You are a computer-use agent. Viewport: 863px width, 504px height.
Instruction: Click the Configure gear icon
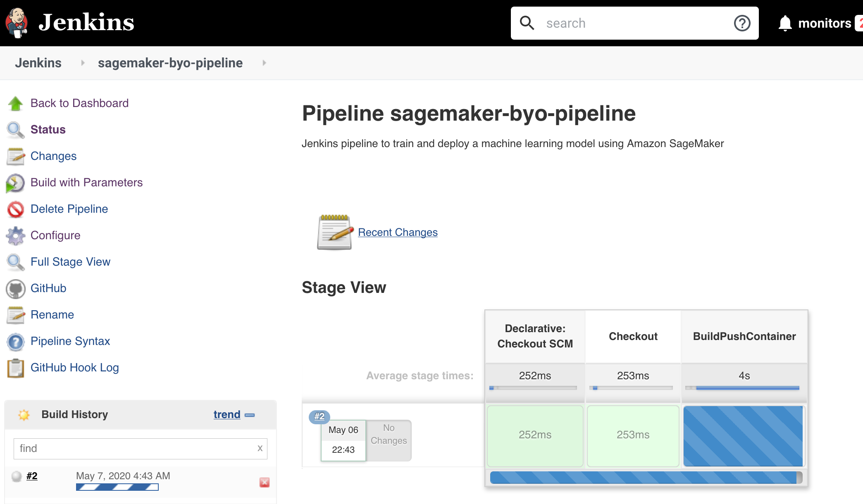[x=16, y=235]
